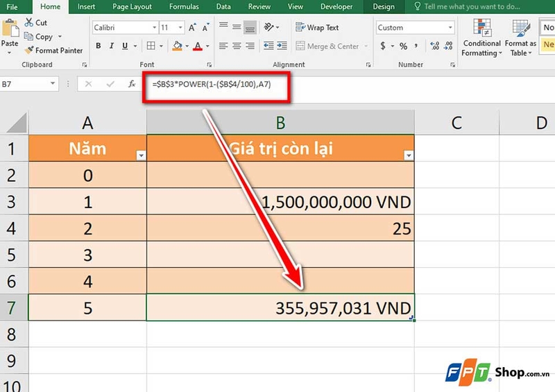Viewport: 555px width, 392px height.
Task: Click the Insert Function fx button
Action: (x=132, y=84)
